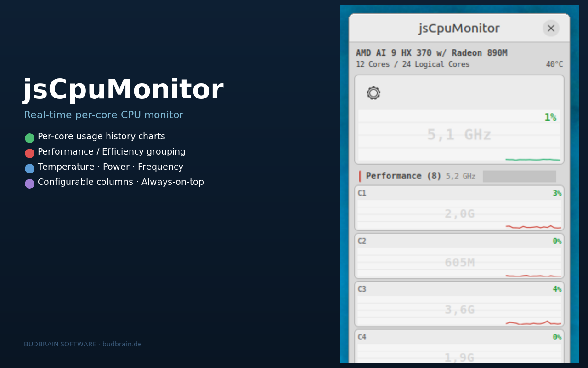This screenshot has width=588, height=368.
Task: Click the jsCpuMonitor window title
Action: (458, 28)
